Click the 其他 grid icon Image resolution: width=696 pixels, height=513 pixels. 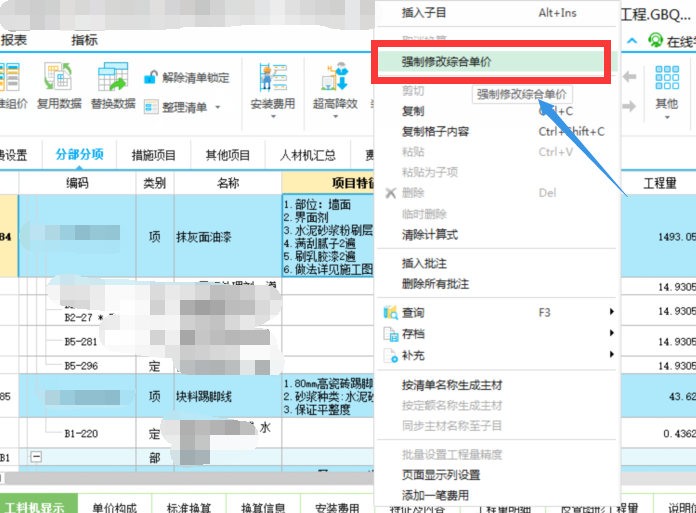(x=667, y=77)
